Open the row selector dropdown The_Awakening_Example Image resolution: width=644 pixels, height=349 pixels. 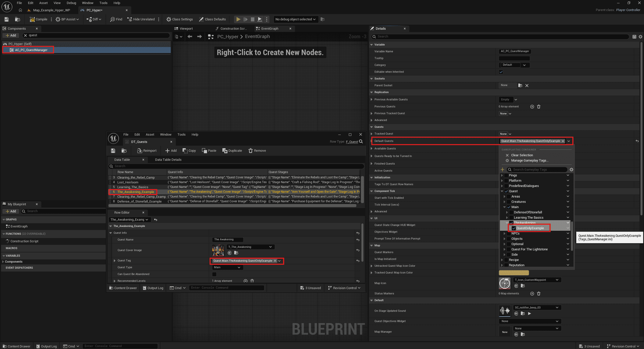coord(129,220)
